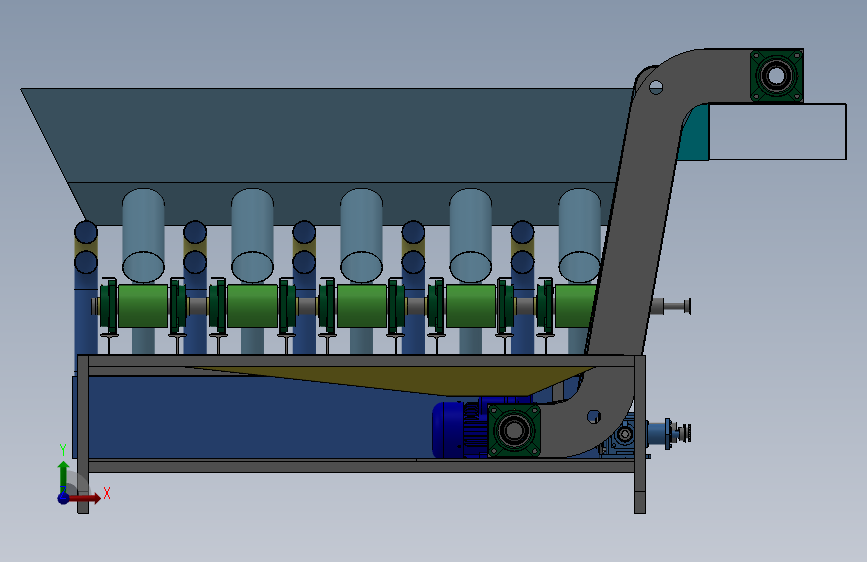Image resolution: width=867 pixels, height=562 pixels.
Task: Select the leftmost green roller on the shaft
Action: (143, 305)
